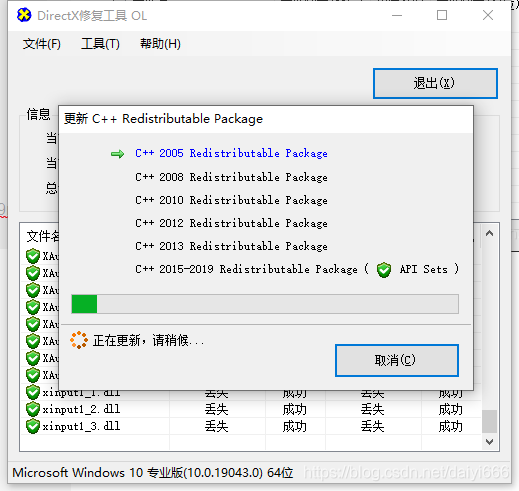Select C++ 2005 Redistributable Package text

click(231, 153)
